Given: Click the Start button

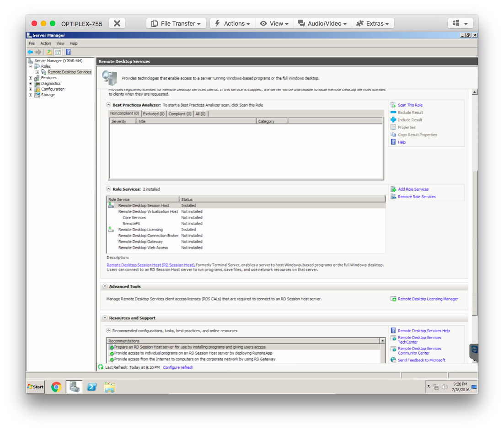Looking at the screenshot, I should pyautogui.click(x=36, y=387).
